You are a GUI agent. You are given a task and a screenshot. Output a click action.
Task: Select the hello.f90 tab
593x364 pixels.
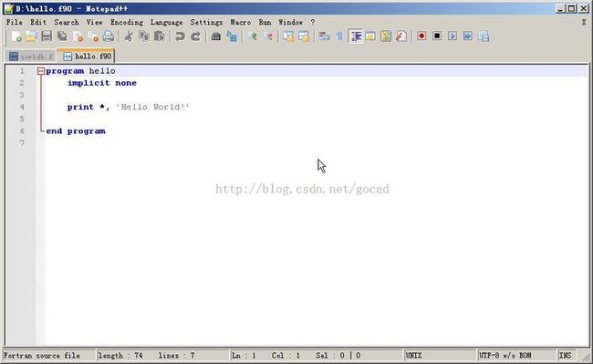[87, 57]
